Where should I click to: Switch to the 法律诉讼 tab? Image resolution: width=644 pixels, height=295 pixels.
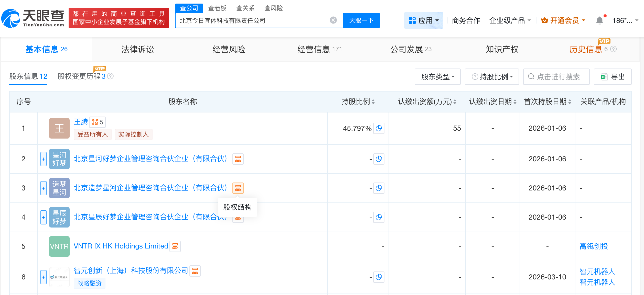click(137, 49)
